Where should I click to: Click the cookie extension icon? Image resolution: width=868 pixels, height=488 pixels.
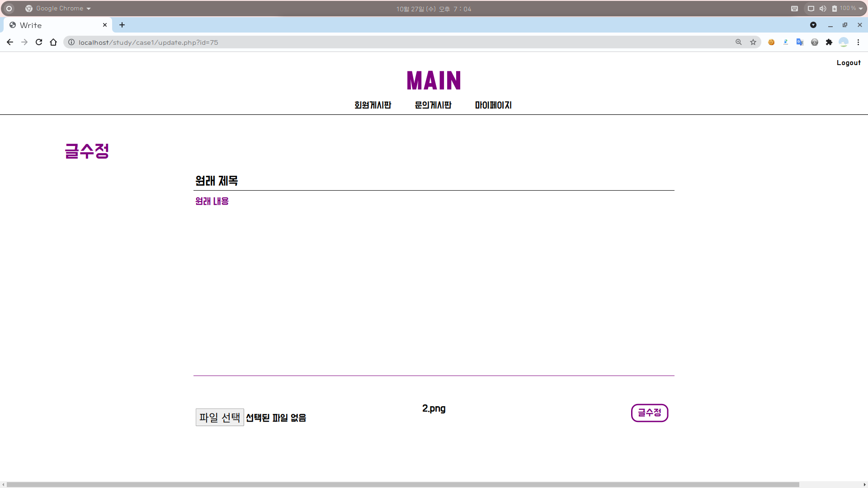tap(771, 42)
